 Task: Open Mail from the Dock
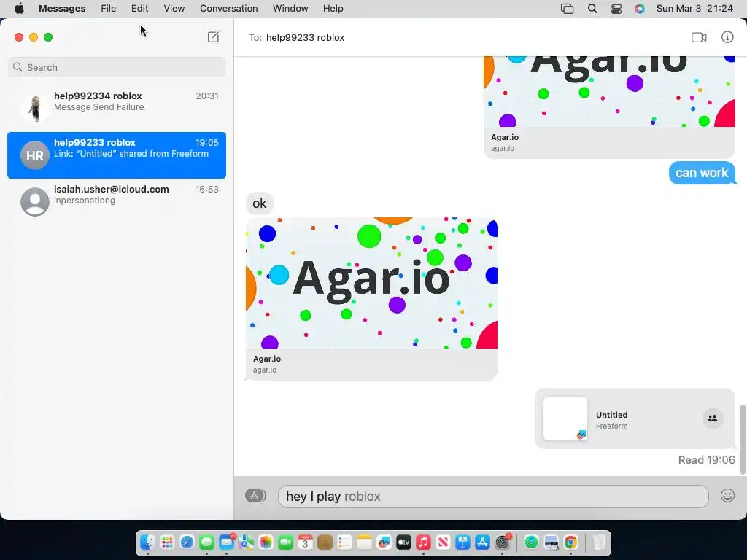click(227, 542)
